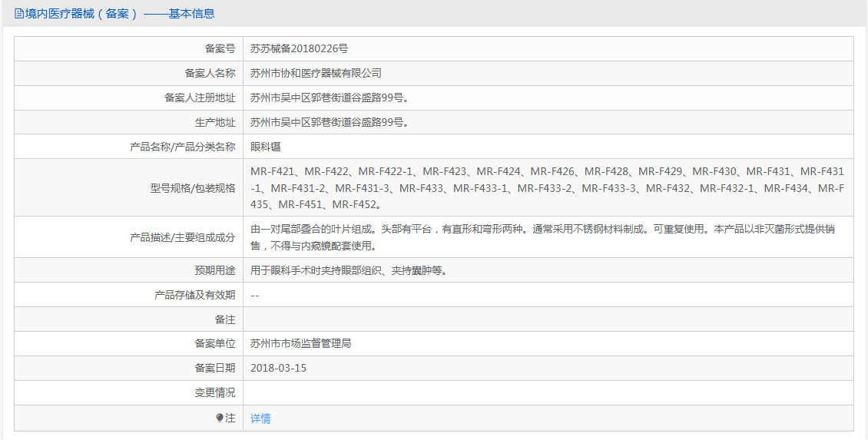Viewport: 868px width, 440px height.
Task: Click the authority 苏州市市场监督管理局
Action: (x=300, y=344)
